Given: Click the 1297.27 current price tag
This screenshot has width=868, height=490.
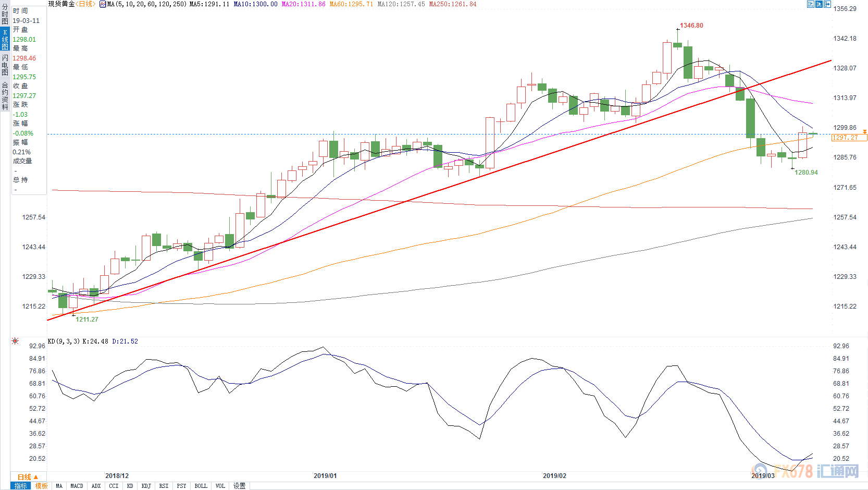Looking at the screenshot, I should tap(849, 138).
